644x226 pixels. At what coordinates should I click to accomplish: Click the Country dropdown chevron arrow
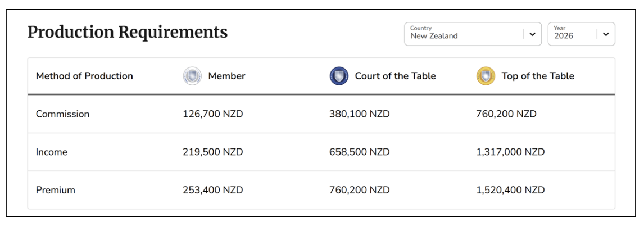pyautogui.click(x=532, y=34)
